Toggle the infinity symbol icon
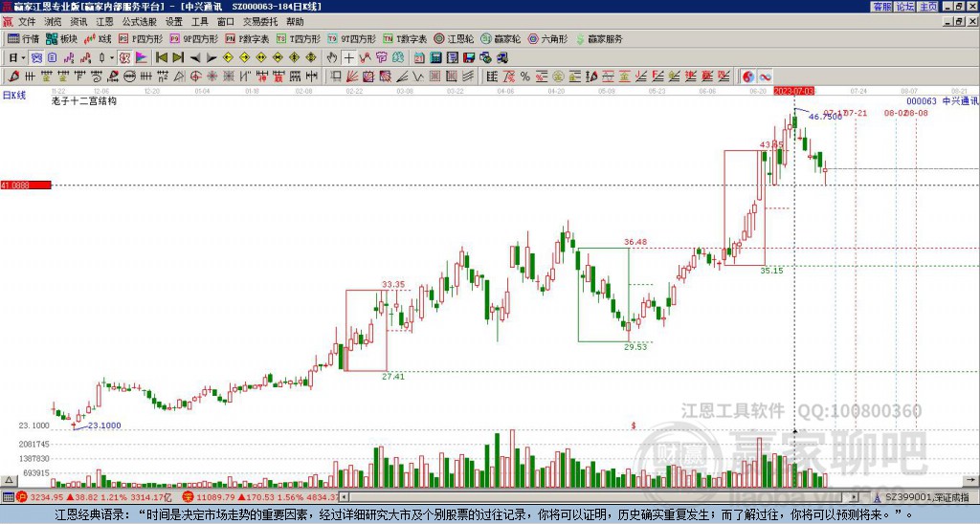This screenshot has height=524, width=980. 765,76
